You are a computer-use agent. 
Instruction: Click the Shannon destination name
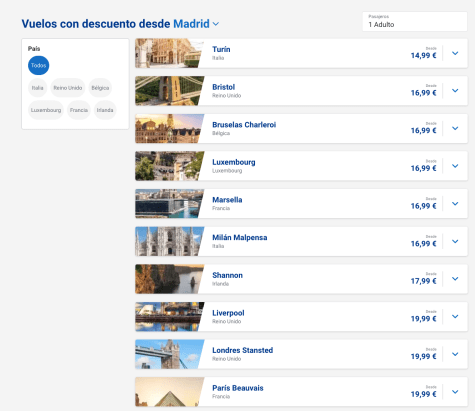click(x=228, y=275)
